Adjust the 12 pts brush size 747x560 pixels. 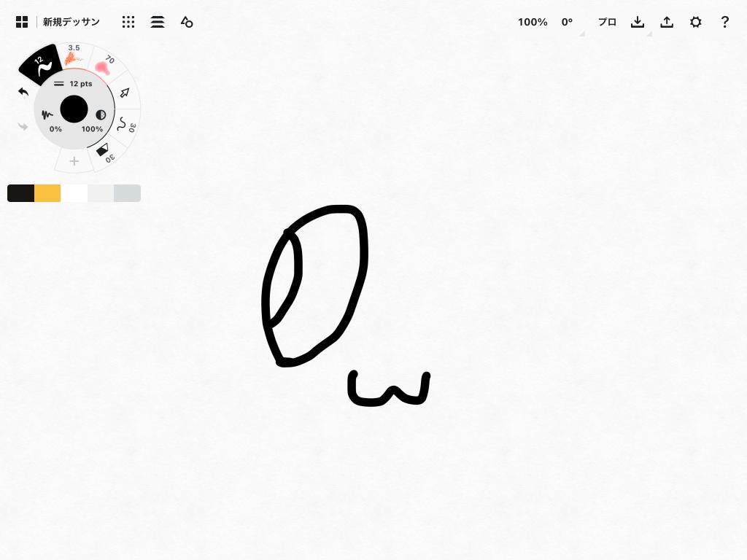(74, 84)
